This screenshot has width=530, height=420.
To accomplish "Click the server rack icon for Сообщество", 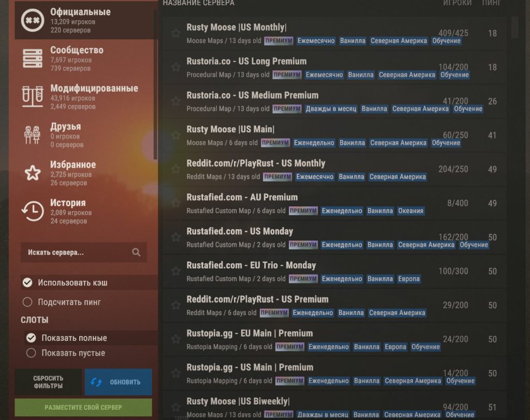I will coord(33,58).
